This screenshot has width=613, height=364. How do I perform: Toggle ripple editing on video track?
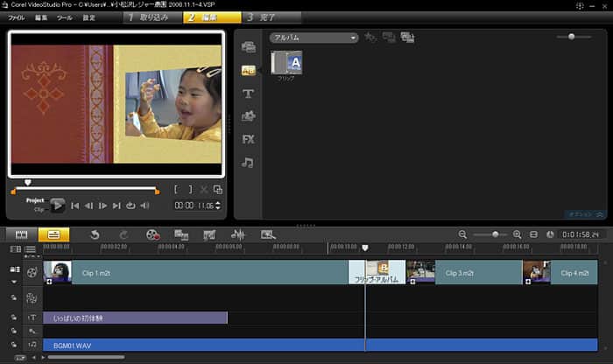pos(15,269)
